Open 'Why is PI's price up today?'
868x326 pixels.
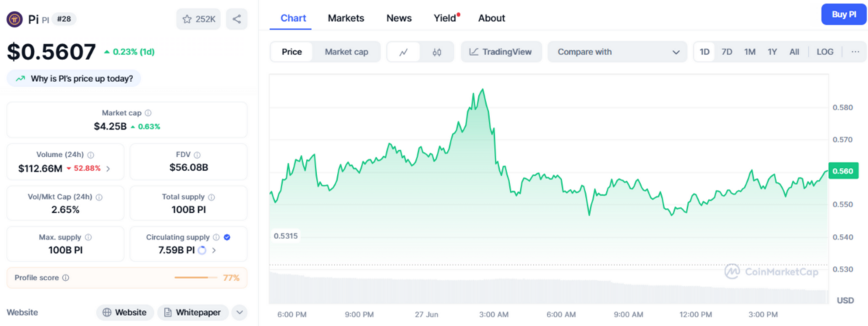click(75, 78)
